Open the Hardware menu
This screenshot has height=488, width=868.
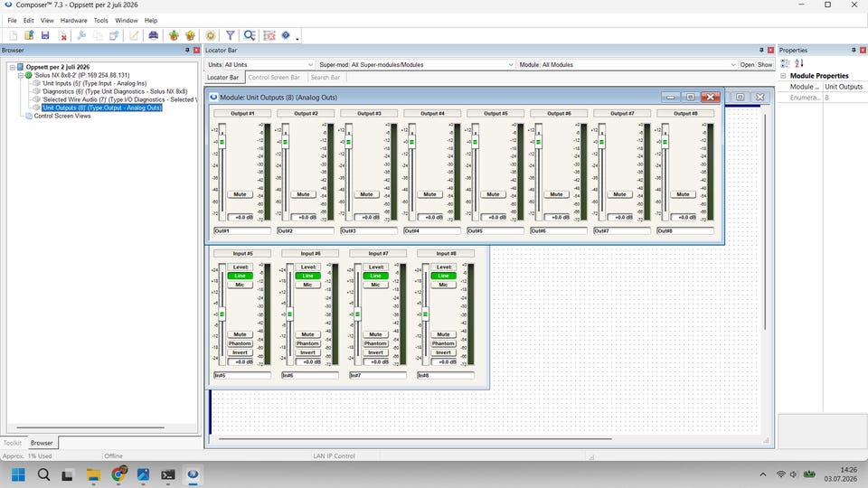click(73, 21)
